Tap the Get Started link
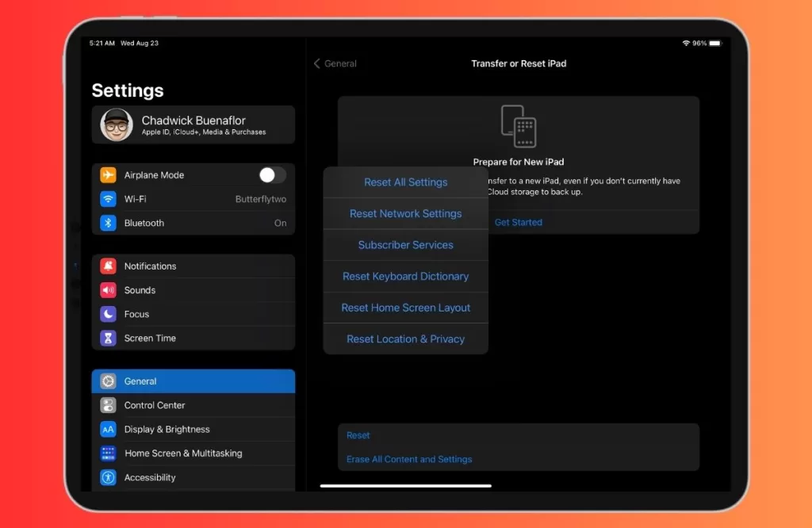This screenshot has width=812, height=528. 519,222
